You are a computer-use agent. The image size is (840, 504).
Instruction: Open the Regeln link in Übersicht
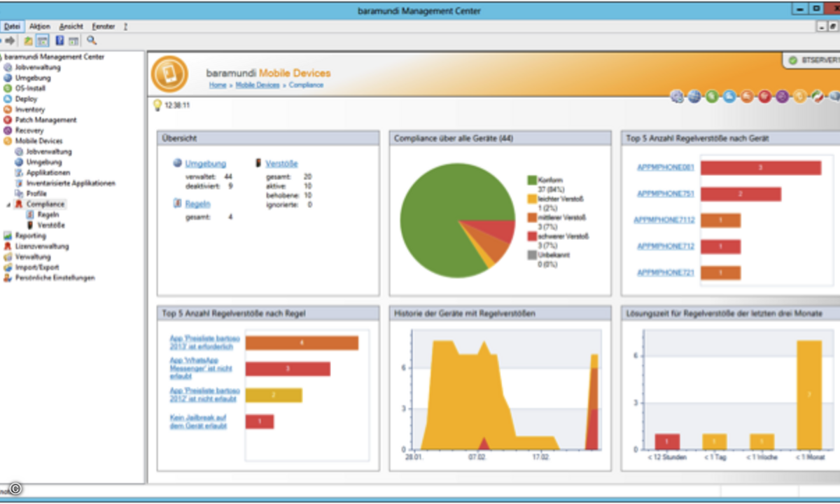click(x=197, y=204)
